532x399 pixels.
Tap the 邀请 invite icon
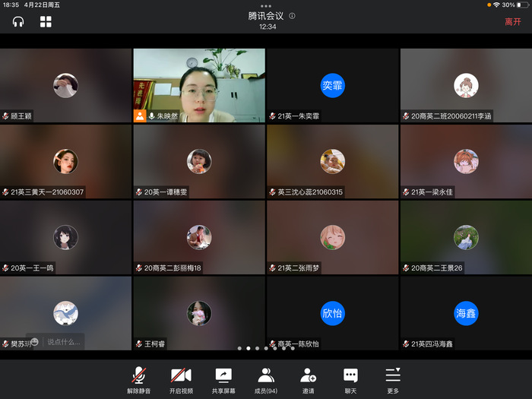308,380
